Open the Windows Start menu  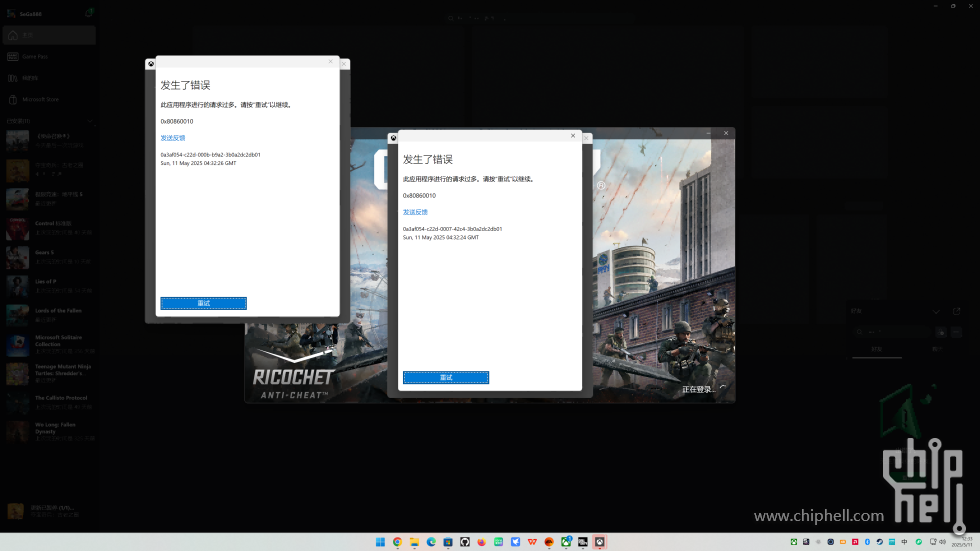(x=380, y=542)
